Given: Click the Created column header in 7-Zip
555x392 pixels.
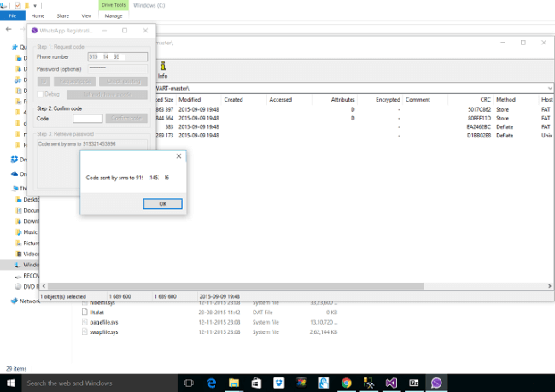Looking at the screenshot, I should (x=244, y=100).
